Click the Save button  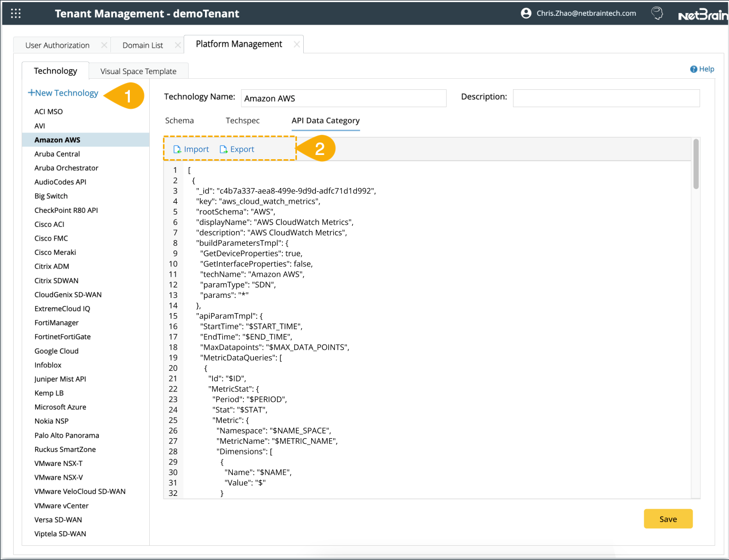(668, 518)
